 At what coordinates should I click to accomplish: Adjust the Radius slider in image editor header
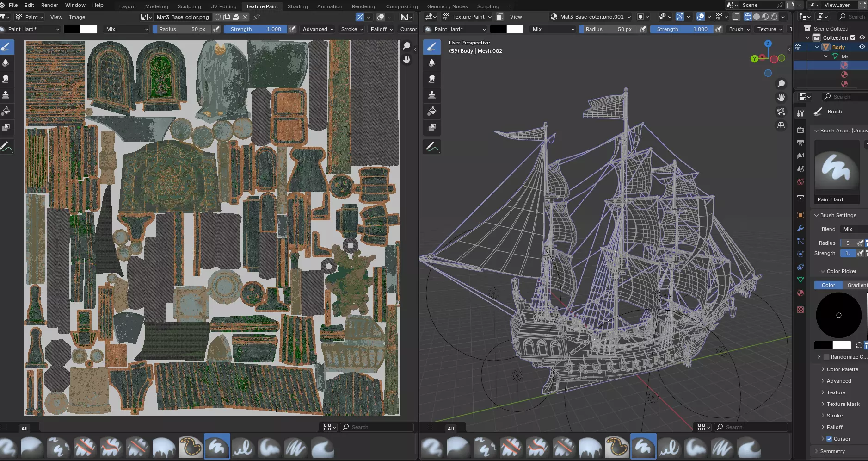pyautogui.click(x=182, y=29)
